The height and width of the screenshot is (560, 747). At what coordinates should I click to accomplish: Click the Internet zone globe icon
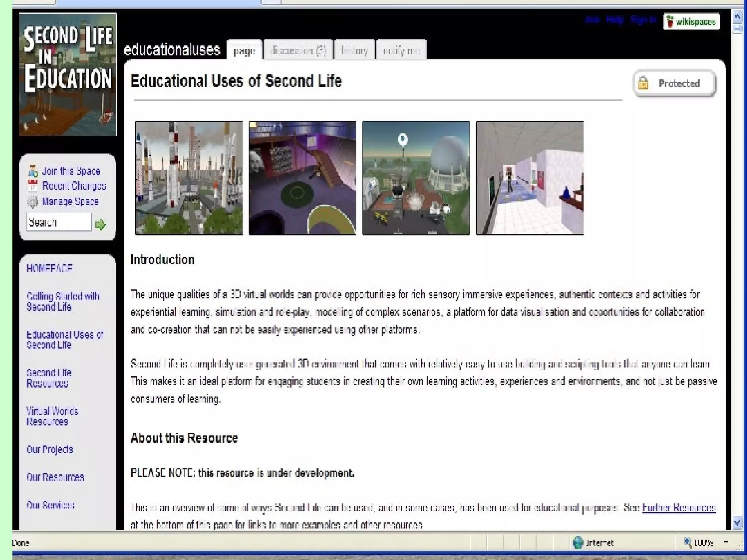click(578, 542)
